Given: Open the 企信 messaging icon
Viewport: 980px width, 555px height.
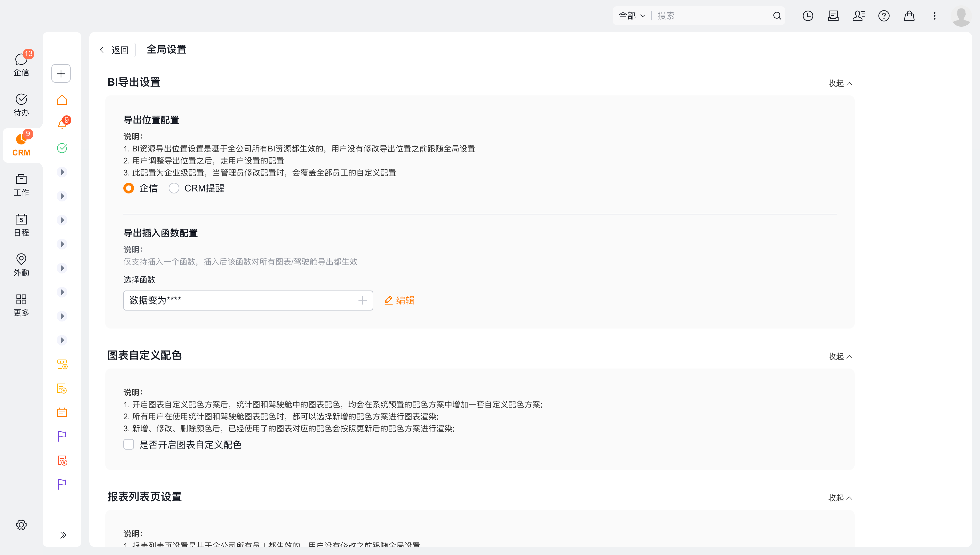Looking at the screenshot, I should pos(21,64).
